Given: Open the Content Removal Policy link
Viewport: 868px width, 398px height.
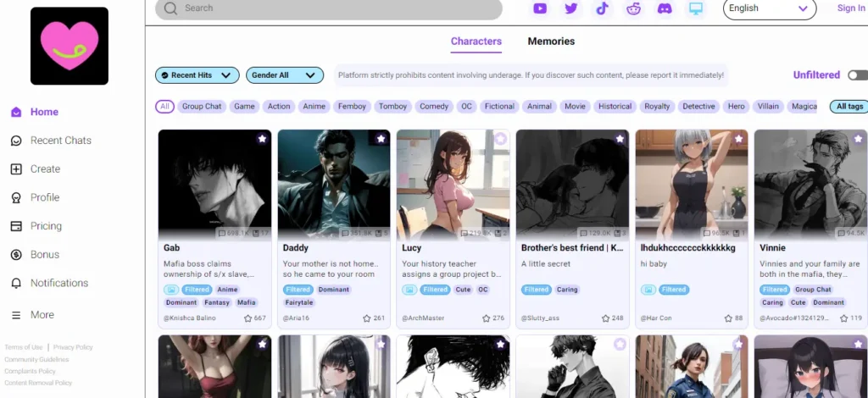Looking at the screenshot, I should [x=38, y=383].
